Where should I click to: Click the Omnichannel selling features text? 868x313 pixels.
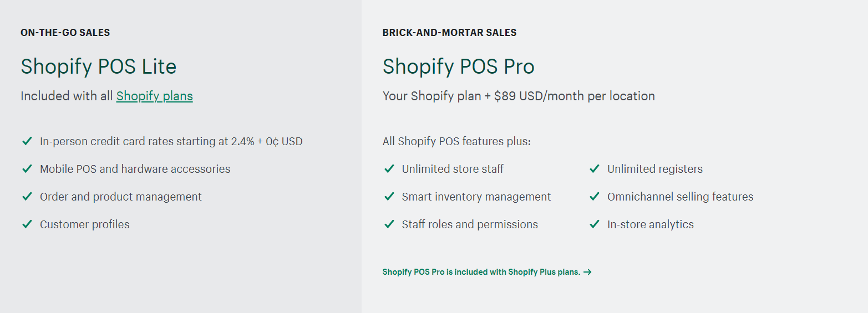(x=681, y=197)
